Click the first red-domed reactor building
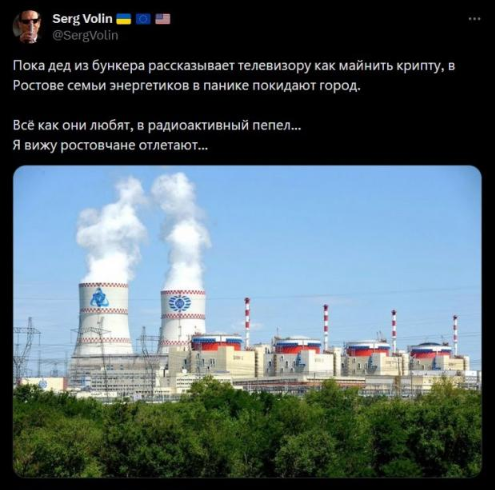 [217, 343]
